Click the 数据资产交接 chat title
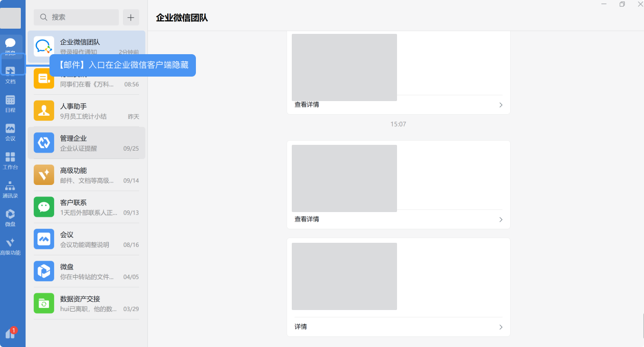 click(x=80, y=299)
